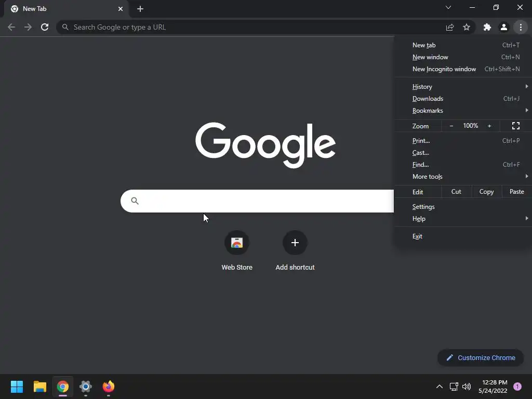Launch Firefox from the taskbar
The height and width of the screenshot is (399, 532).
click(x=109, y=387)
